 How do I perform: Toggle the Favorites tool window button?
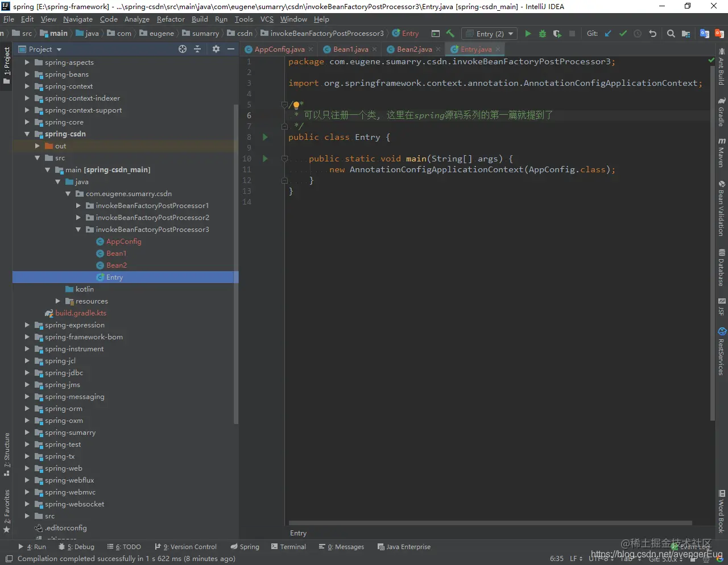(x=6, y=510)
